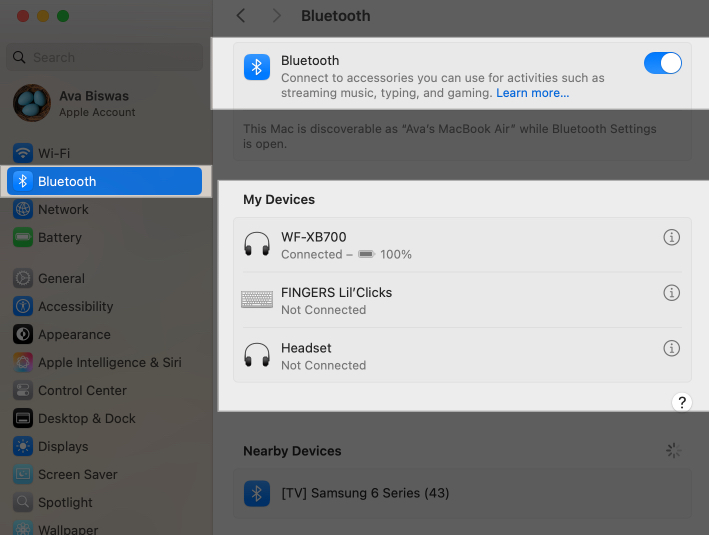Click the yellow minimize window button
The height and width of the screenshot is (535, 709).
(43, 16)
